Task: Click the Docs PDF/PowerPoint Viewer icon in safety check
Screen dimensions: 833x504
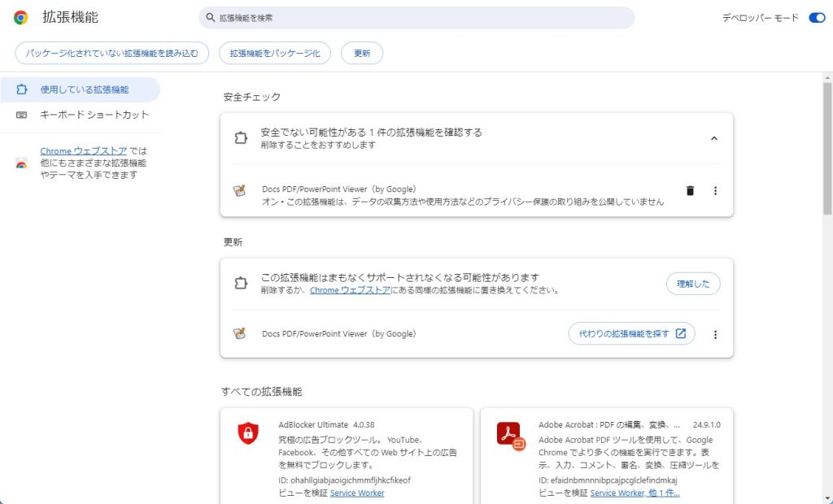Action: [239, 191]
